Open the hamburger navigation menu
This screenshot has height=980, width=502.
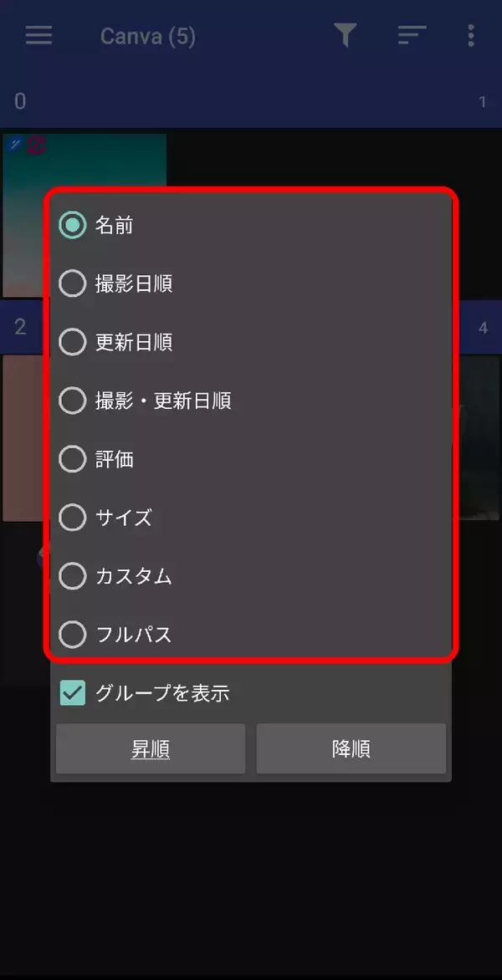click(38, 36)
